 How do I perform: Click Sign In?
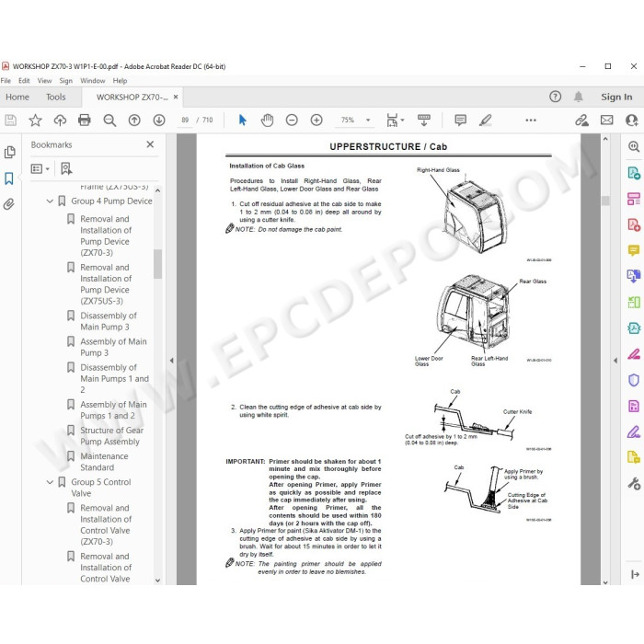coord(616,97)
